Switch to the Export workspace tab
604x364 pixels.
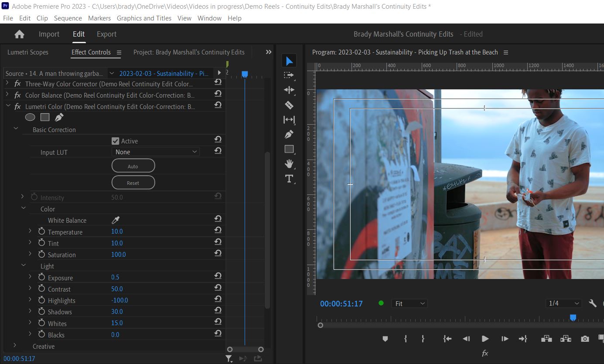106,34
